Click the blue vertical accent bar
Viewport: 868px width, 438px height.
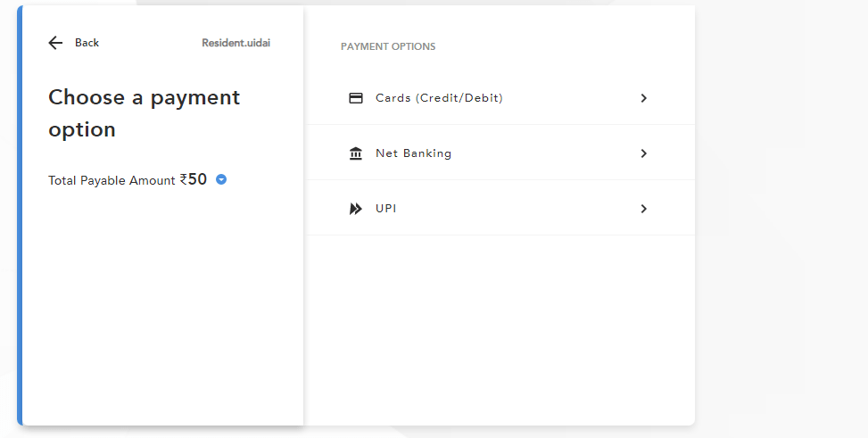pos(20,214)
